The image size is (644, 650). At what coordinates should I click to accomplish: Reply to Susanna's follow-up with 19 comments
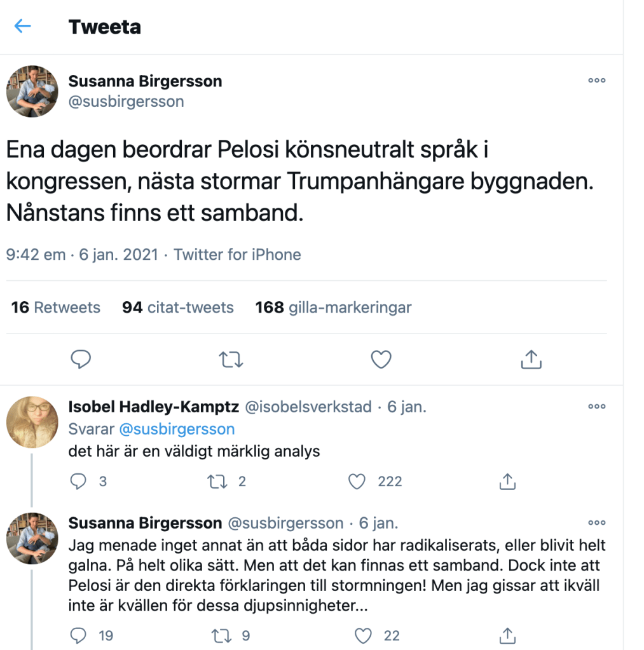pos(78,635)
